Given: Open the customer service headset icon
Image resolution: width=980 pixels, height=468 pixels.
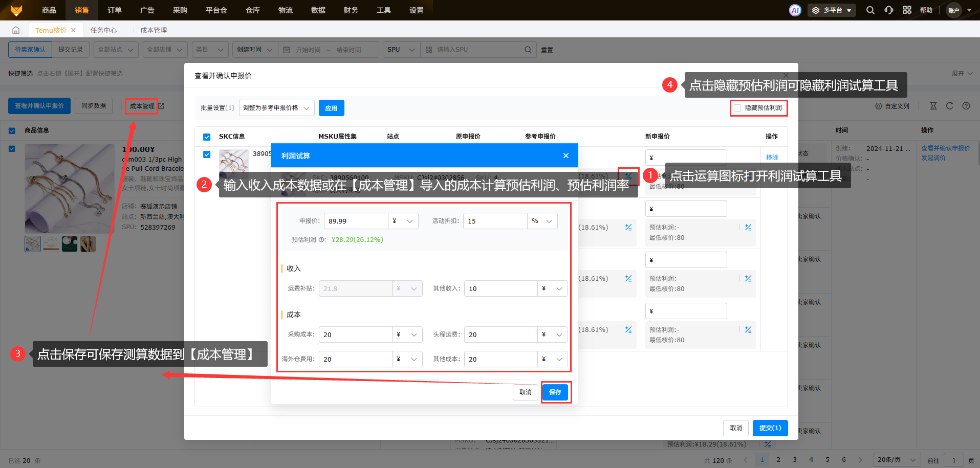Looking at the screenshot, I should [x=889, y=10].
